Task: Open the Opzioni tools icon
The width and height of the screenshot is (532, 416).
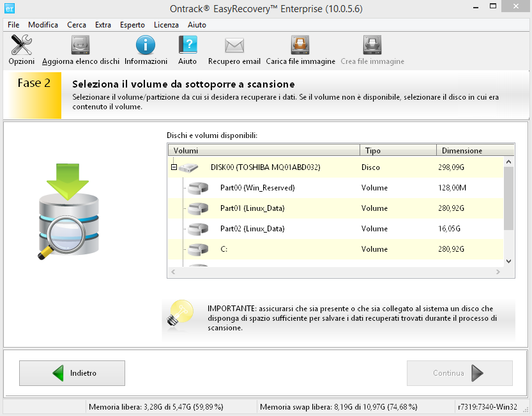Action: (x=21, y=45)
